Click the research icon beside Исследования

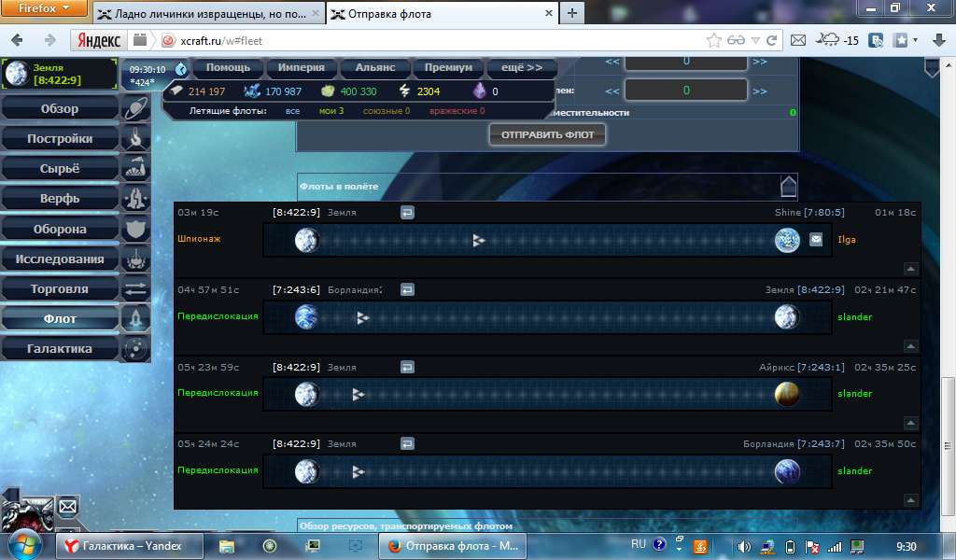[x=135, y=259]
